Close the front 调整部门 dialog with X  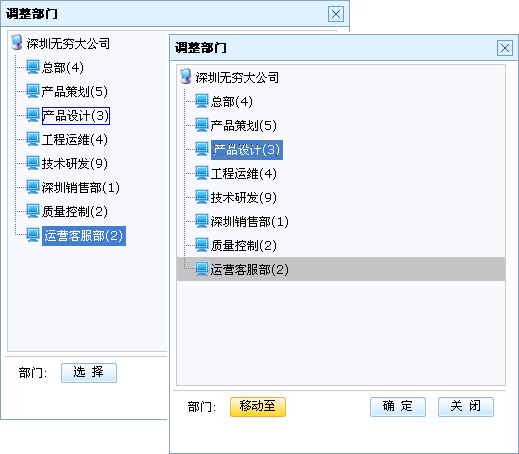tap(505, 48)
